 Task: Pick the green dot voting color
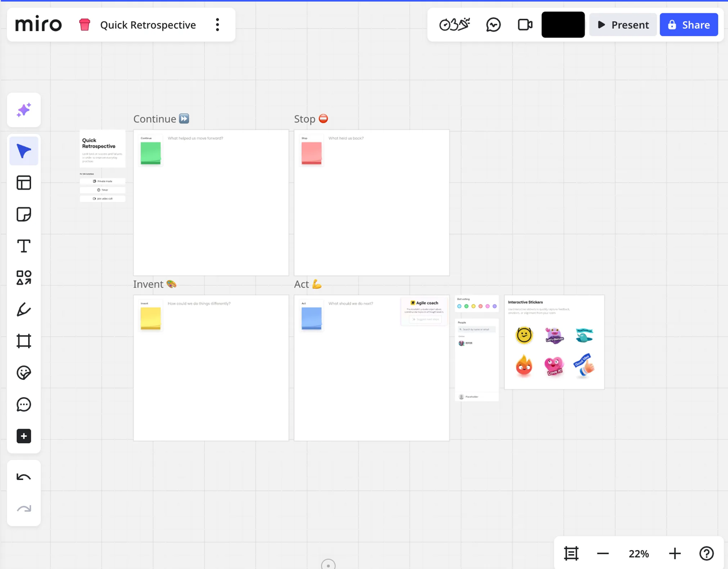[x=467, y=306]
